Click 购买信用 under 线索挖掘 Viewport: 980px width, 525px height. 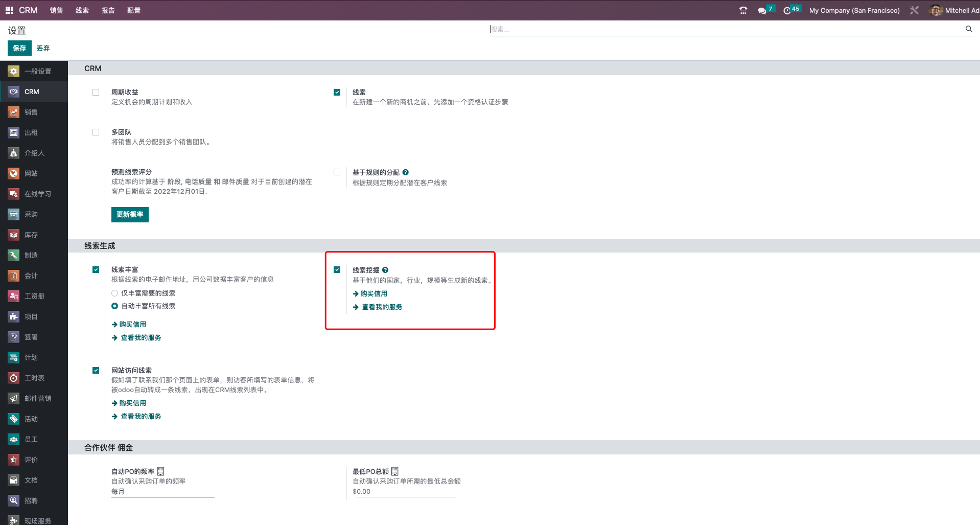click(x=374, y=293)
